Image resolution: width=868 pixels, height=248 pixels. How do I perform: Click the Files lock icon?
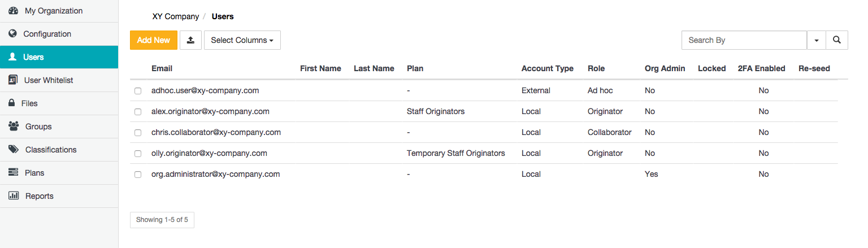[11, 103]
